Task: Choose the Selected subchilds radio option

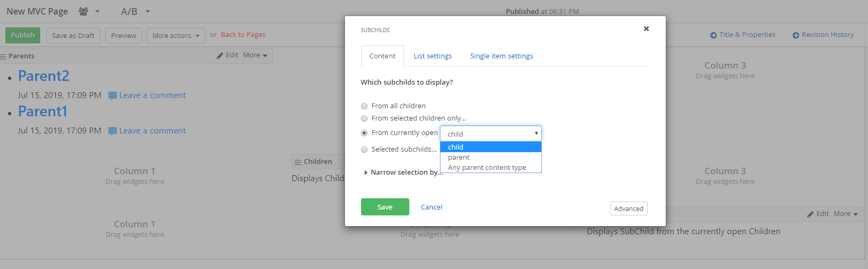Action: tap(364, 150)
